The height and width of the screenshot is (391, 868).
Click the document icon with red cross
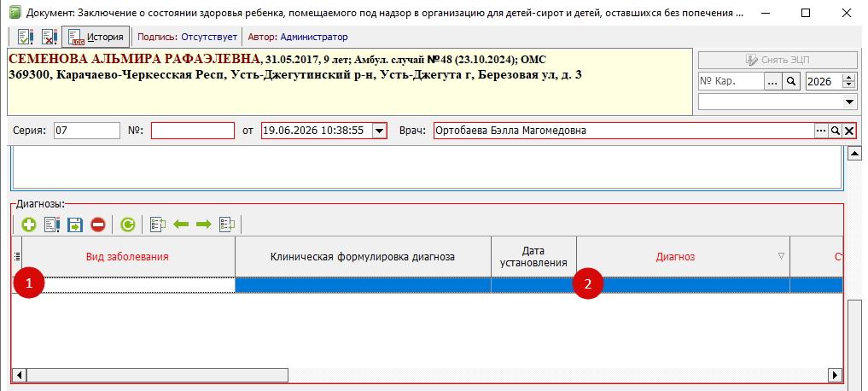[50, 37]
